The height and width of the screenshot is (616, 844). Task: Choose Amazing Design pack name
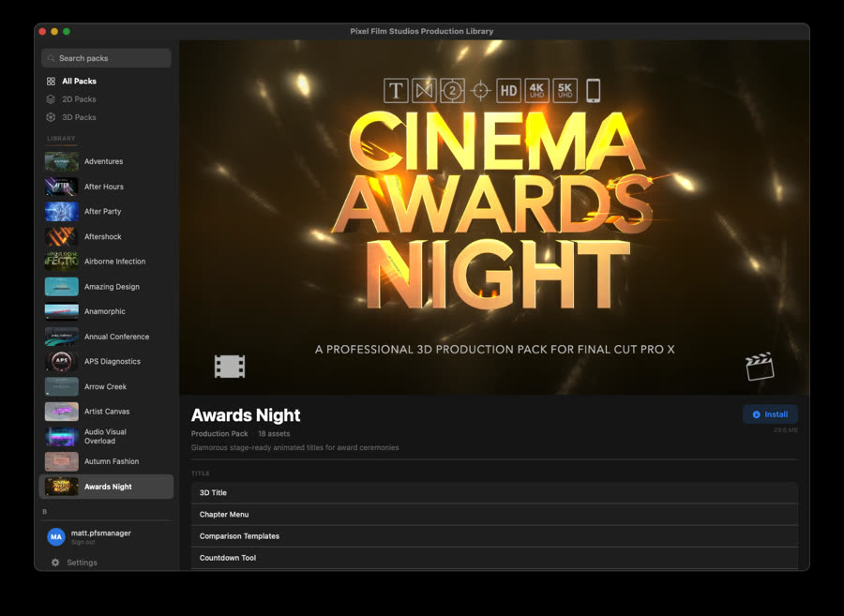[112, 287]
